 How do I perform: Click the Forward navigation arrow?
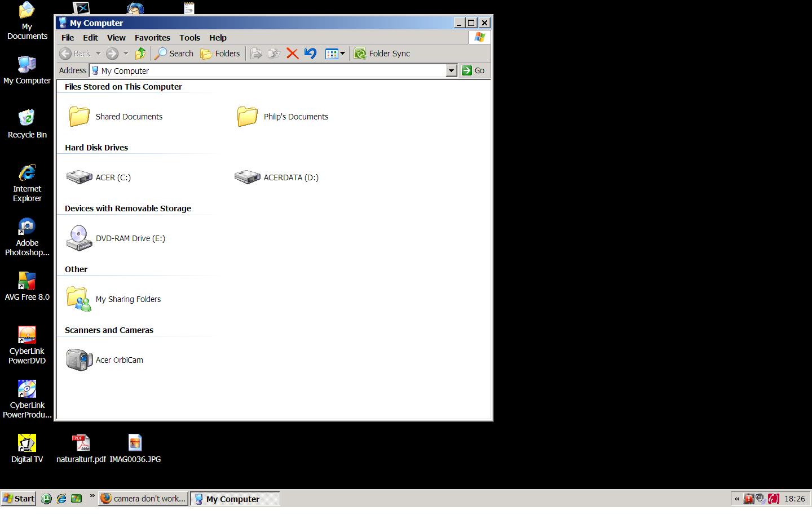point(112,54)
